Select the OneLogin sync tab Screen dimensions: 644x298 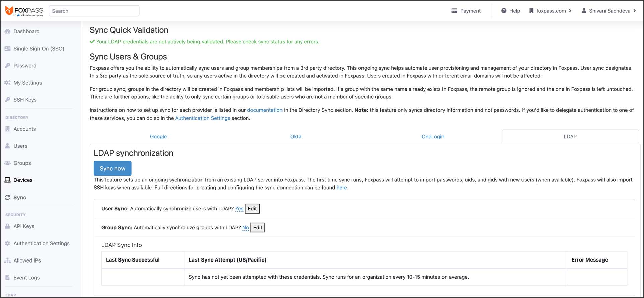coord(433,137)
